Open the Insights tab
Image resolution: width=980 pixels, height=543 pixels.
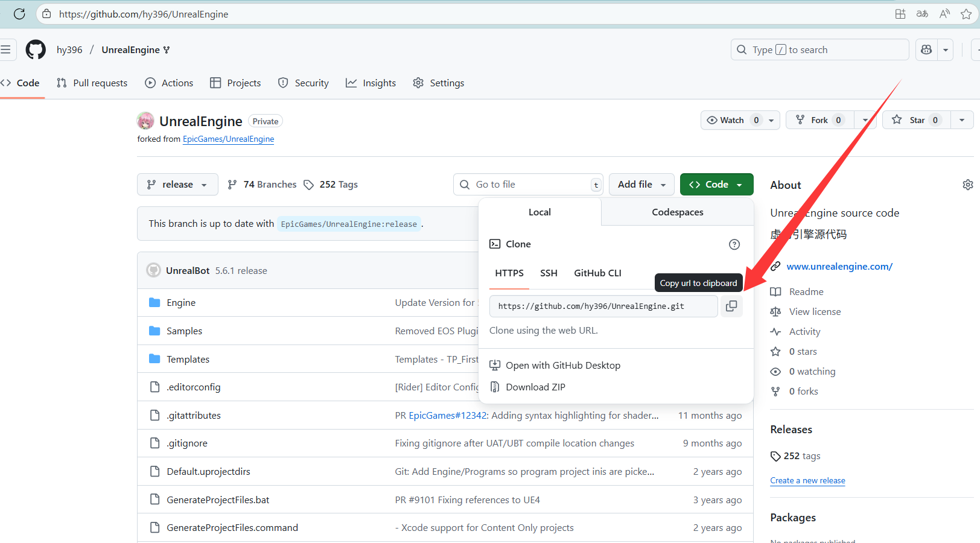(x=371, y=83)
